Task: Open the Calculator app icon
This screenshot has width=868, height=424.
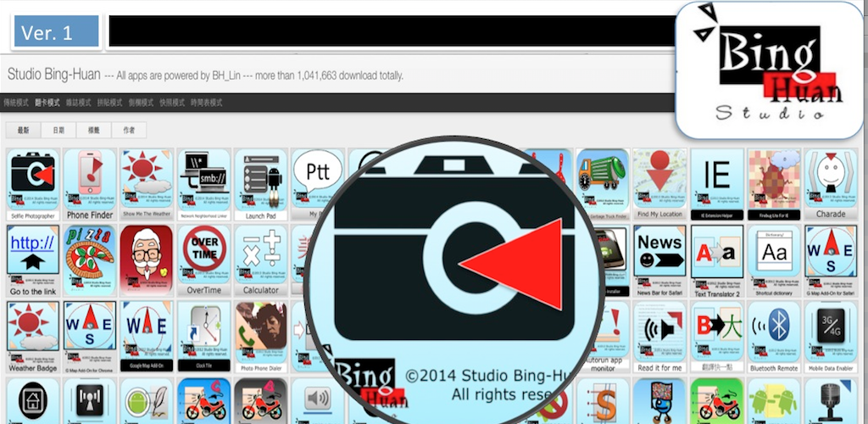Action: (261, 260)
